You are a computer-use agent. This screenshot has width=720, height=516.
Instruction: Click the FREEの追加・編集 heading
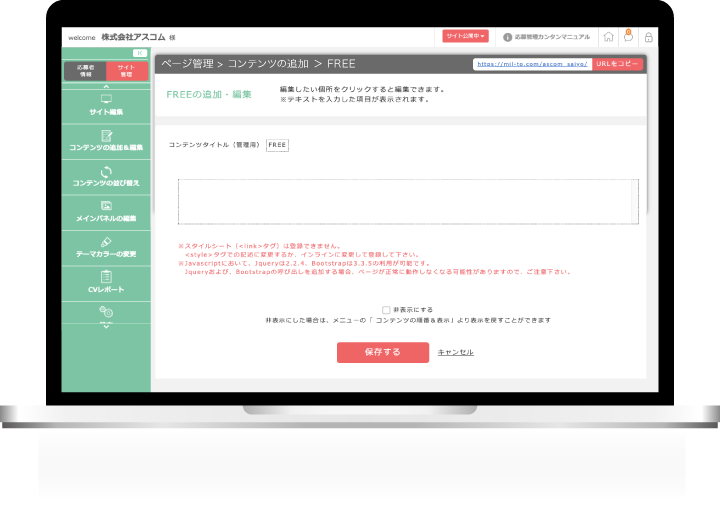pos(209,94)
